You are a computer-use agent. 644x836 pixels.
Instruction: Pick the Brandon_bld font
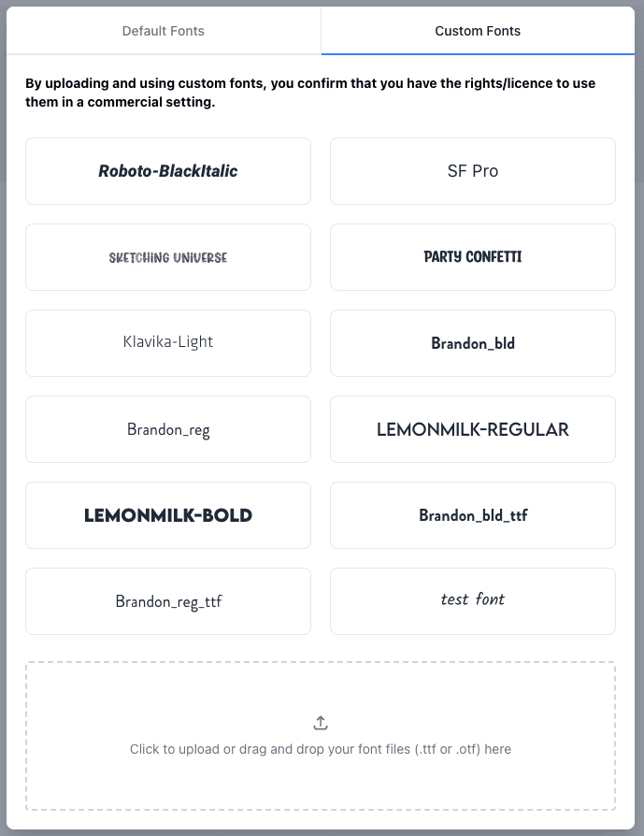point(472,343)
